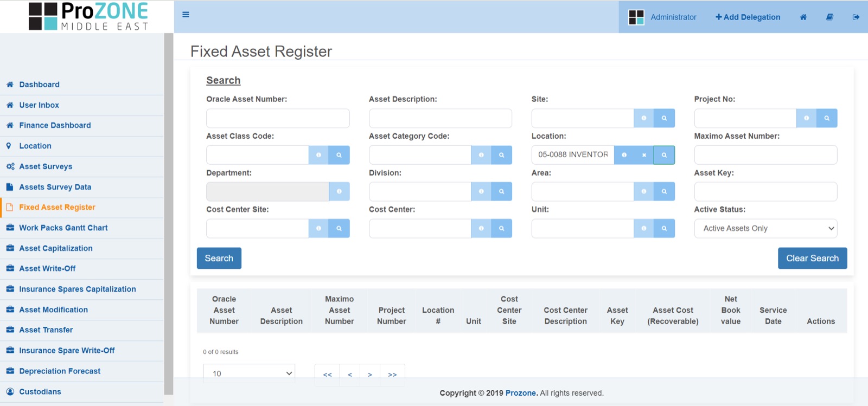Viewport: 868px width, 406px height.
Task: Click the Prozone link in footer
Action: (522, 393)
